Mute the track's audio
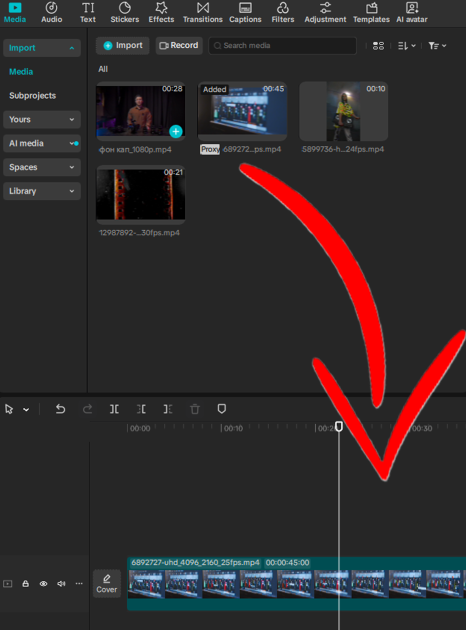The height and width of the screenshot is (630, 466). pyautogui.click(x=61, y=583)
